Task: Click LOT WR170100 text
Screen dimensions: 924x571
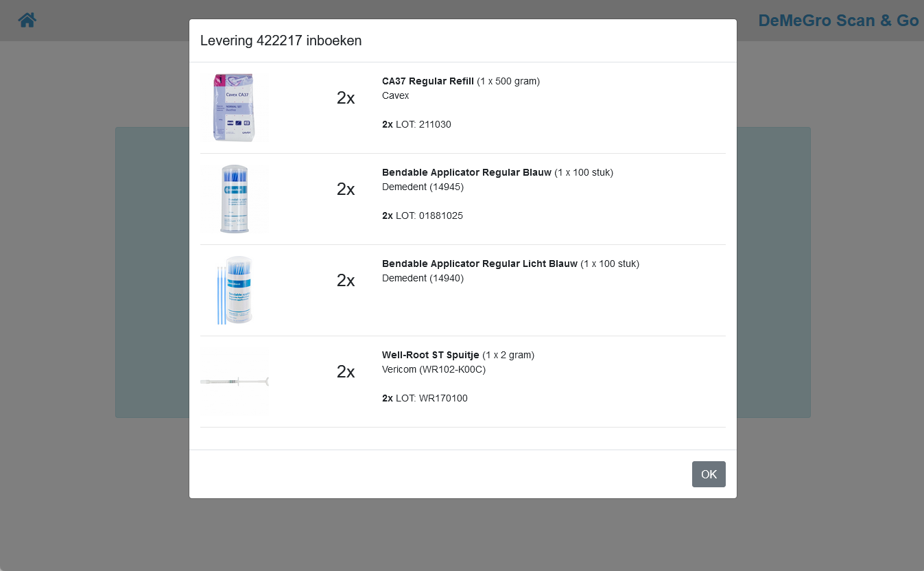Action: tap(431, 398)
